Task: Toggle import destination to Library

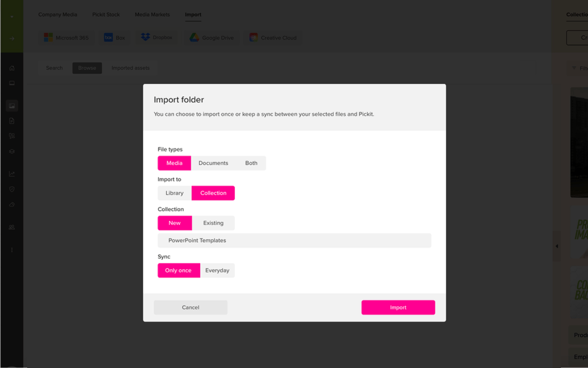Action: [174, 193]
